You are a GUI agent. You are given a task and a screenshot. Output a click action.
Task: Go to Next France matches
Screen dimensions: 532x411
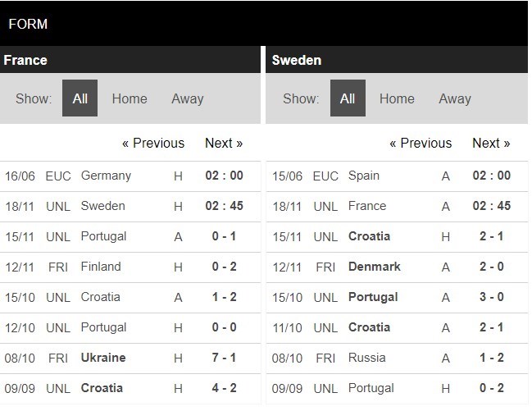pos(224,143)
